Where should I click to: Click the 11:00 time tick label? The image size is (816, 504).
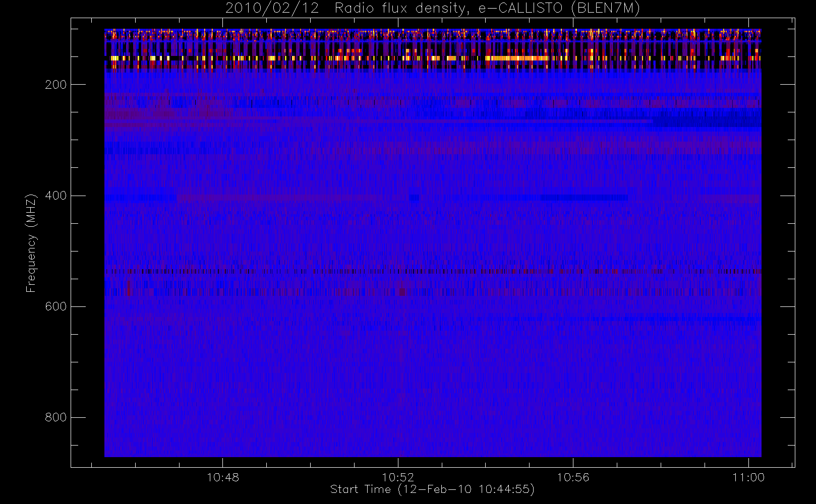[x=748, y=477]
